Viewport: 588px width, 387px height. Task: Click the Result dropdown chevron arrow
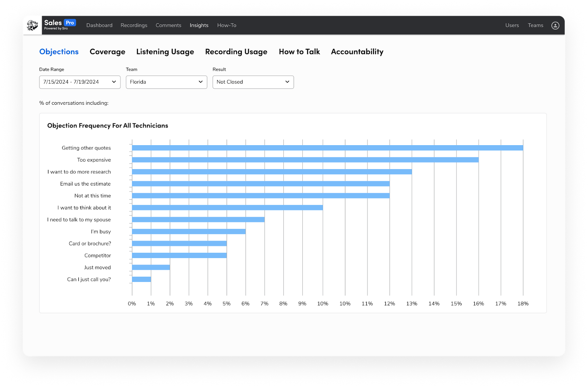[287, 82]
